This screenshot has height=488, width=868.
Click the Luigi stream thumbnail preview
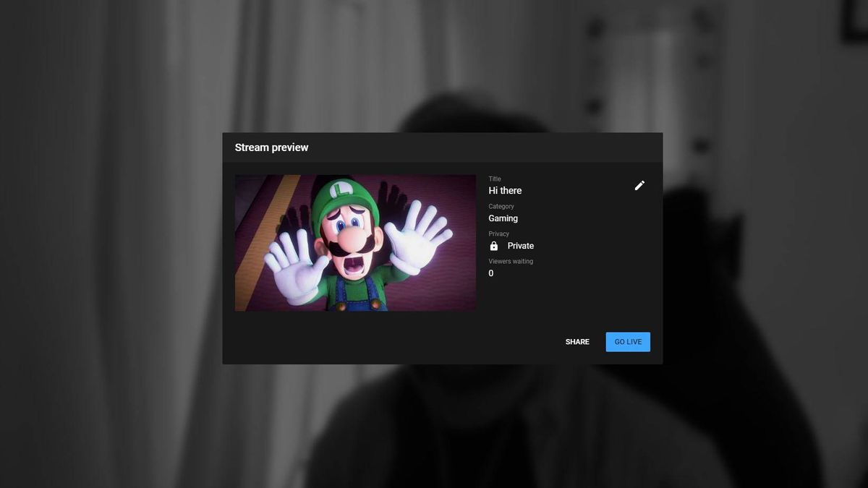pos(355,242)
